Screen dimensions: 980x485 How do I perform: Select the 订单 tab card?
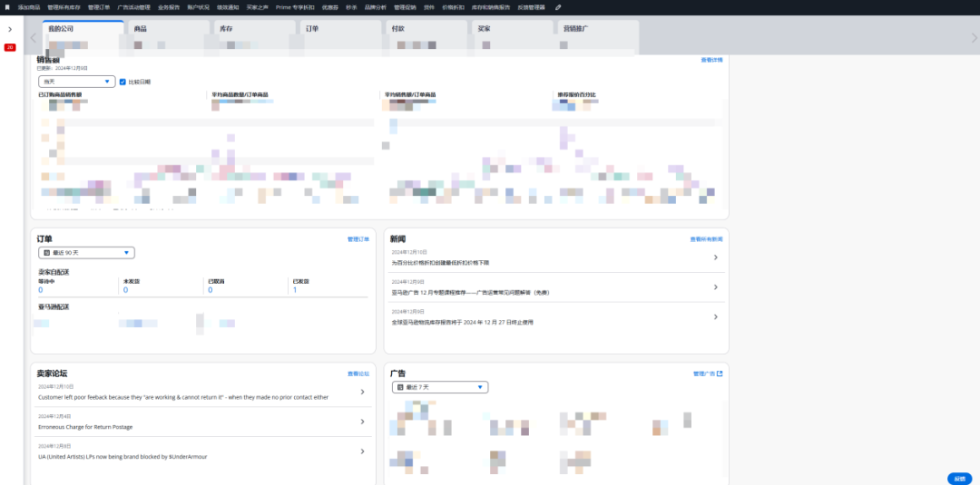[x=340, y=37]
